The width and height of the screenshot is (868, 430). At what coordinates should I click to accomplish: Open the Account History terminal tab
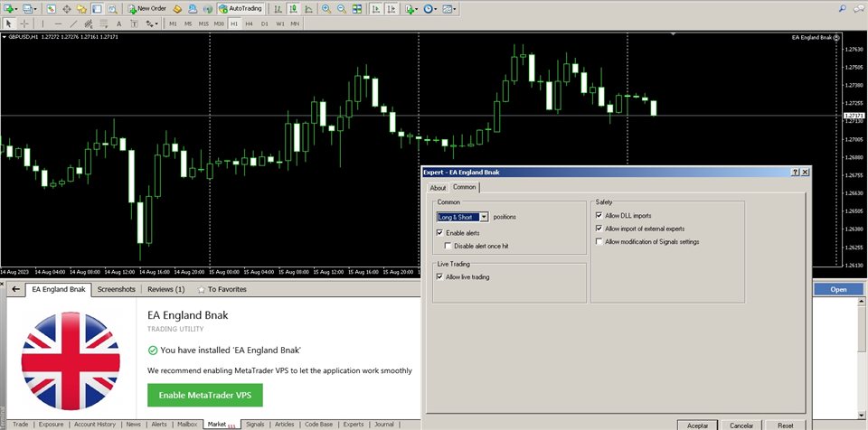[95, 425]
